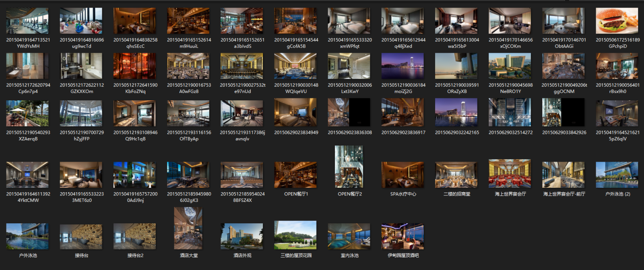
Task: Click the conference hall thumbnail ending e97nUd
Action: (x=242, y=66)
